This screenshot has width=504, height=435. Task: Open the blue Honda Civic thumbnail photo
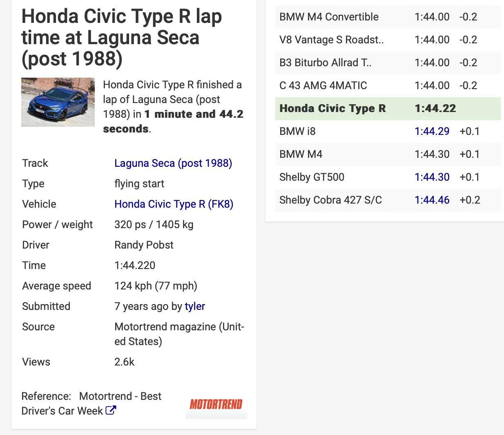point(58,102)
